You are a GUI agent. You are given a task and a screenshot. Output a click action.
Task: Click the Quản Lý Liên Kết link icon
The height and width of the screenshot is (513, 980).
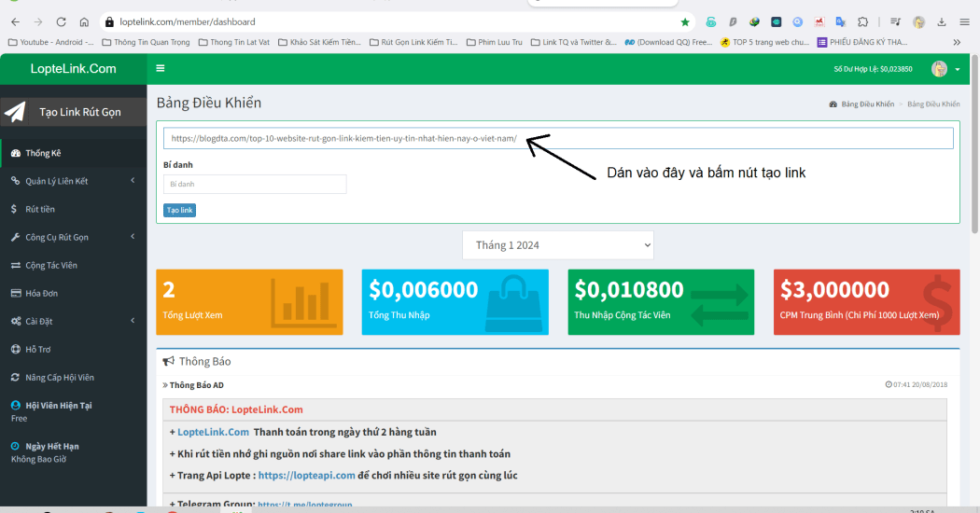(x=16, y=181)
